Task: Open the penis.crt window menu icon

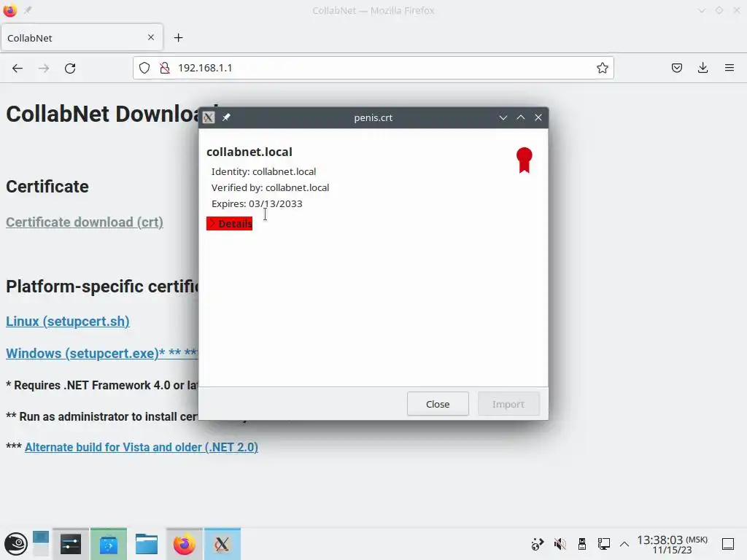Action: pos(209,117)
